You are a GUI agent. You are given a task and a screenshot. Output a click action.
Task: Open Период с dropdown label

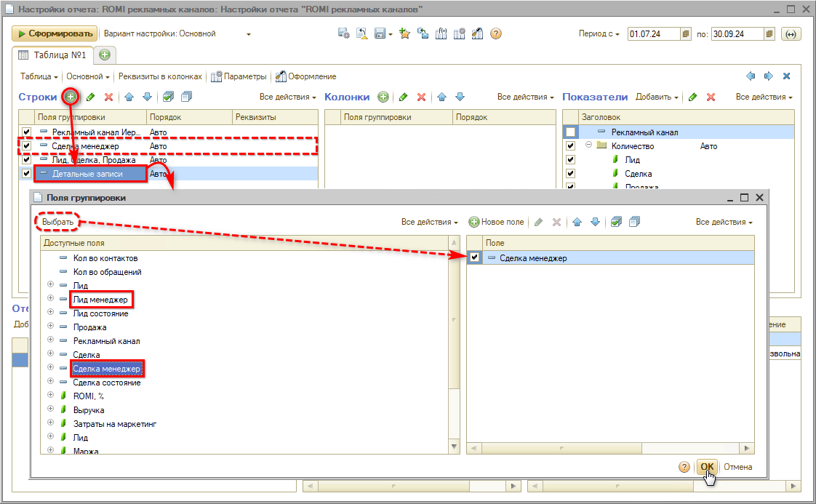[x=599, y=34]
